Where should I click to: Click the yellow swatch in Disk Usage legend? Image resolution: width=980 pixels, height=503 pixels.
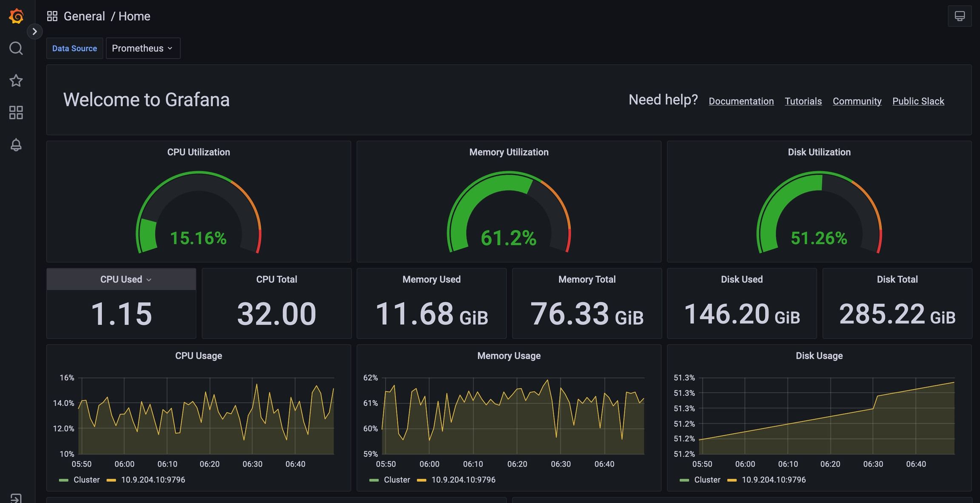coord(732,480)
